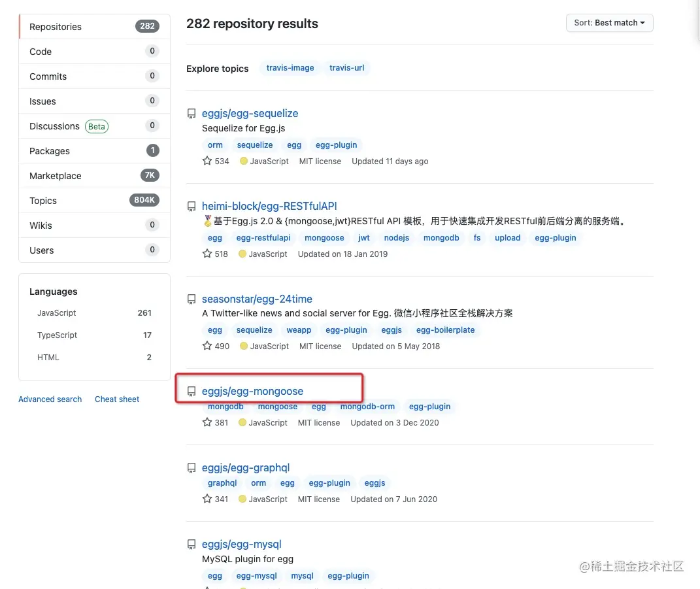Click mongoose tag under egg-mongoose
Image resolution: width=700 pixels, height=589 pixels.
click(x=278, y=407)
